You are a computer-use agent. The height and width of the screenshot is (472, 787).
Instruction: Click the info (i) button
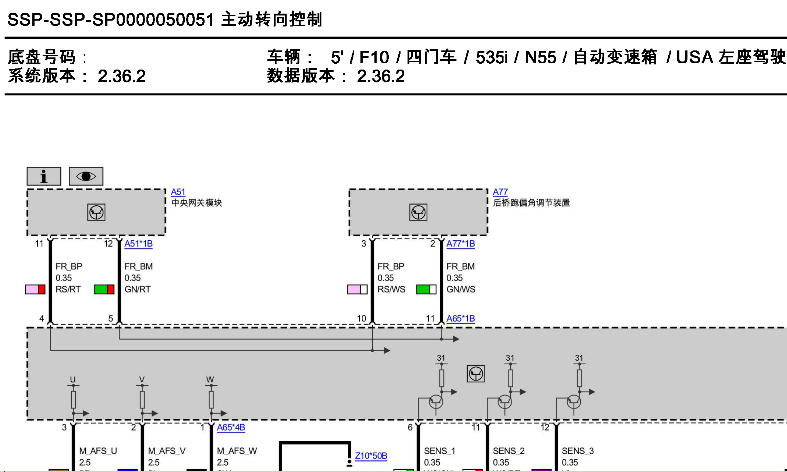point(44,176)
